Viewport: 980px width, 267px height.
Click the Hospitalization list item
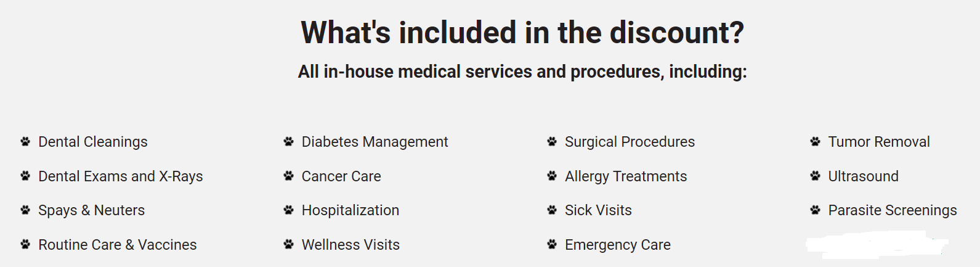tap(350, 210)
